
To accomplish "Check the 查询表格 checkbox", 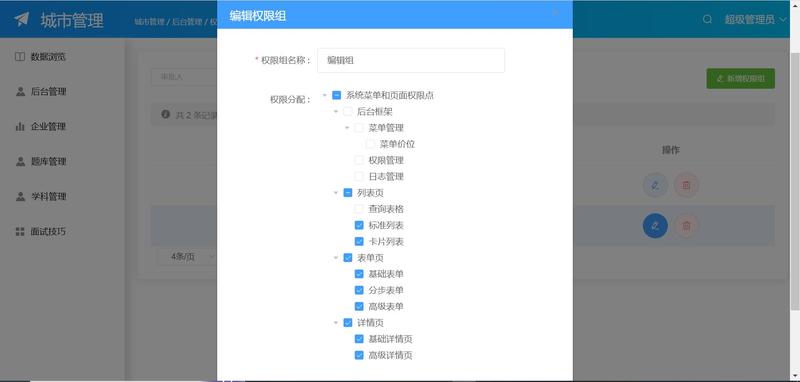I will click(x=359, y=209).
